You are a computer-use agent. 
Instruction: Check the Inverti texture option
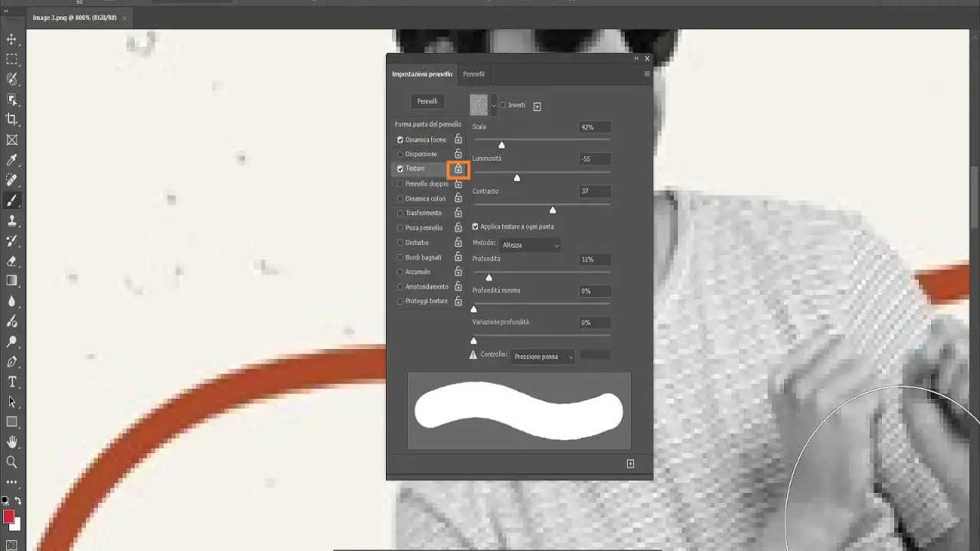(503, 106)
